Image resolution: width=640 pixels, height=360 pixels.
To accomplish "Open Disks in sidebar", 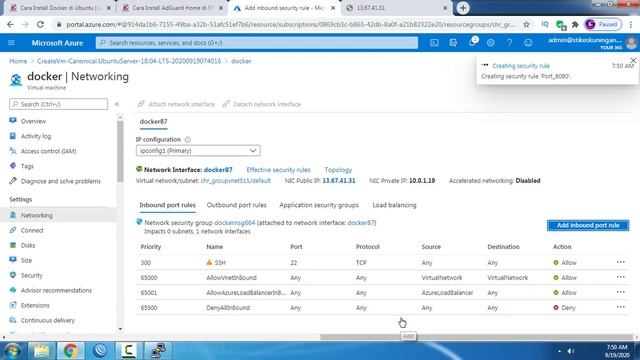I will coord(28,245).
